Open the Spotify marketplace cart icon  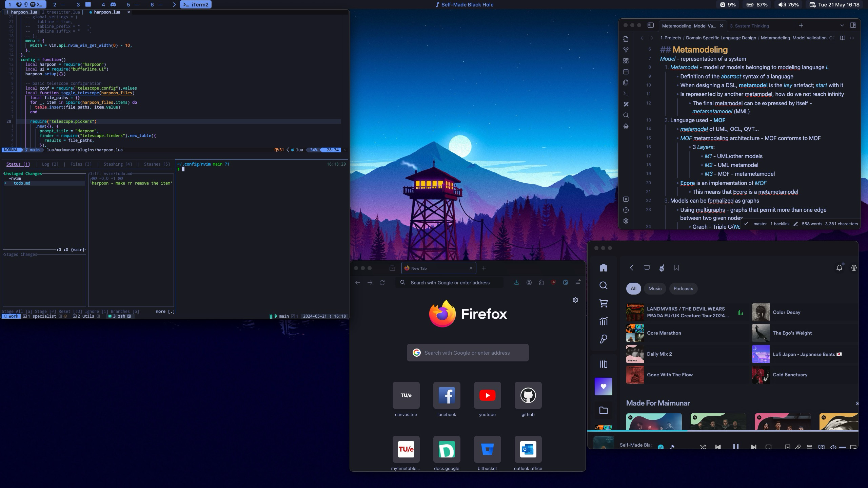604,303
